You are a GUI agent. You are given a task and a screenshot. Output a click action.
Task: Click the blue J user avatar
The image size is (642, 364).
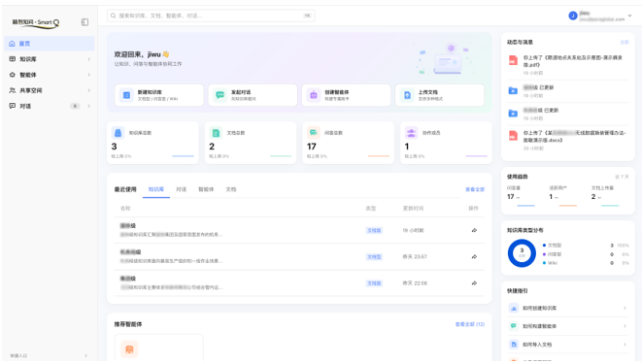click(573, 16)
